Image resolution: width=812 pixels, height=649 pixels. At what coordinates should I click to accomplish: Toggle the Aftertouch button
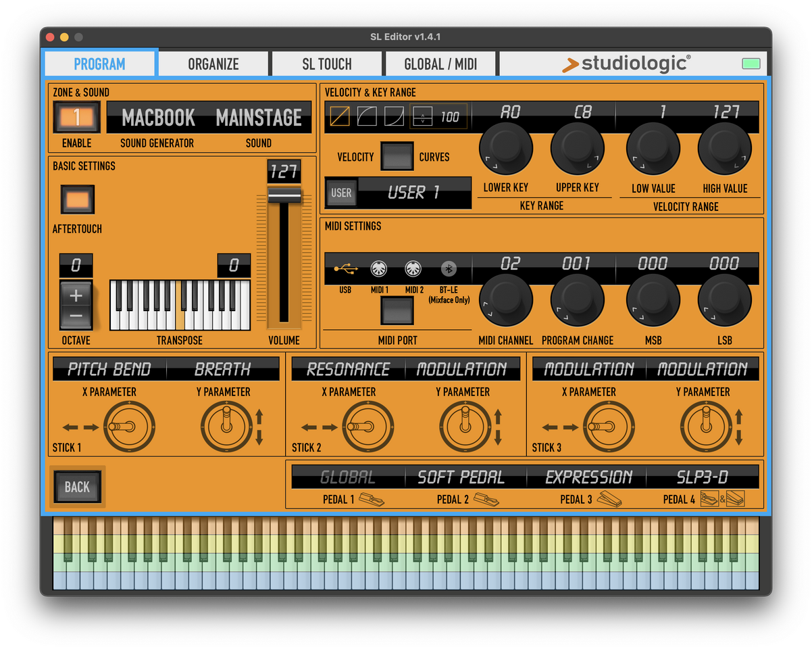coord(77,200)
